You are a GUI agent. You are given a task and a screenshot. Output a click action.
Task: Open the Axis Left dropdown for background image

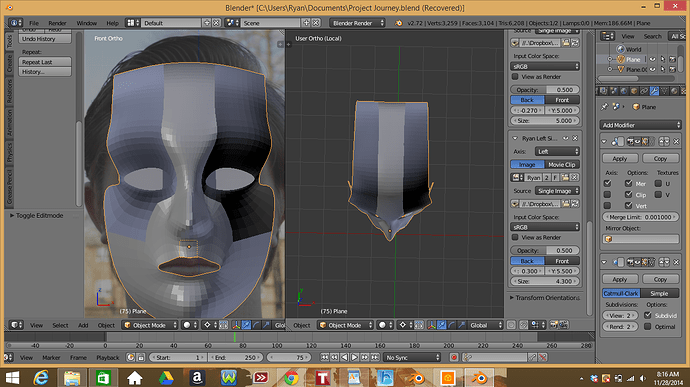(x=557, y=151)
